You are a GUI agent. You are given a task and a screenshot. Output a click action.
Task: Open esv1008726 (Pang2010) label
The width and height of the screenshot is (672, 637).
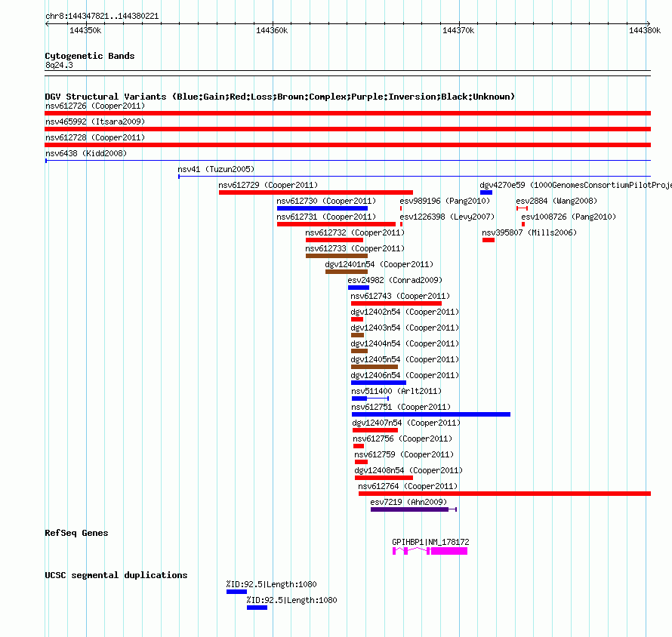click(x=569, y=217)
